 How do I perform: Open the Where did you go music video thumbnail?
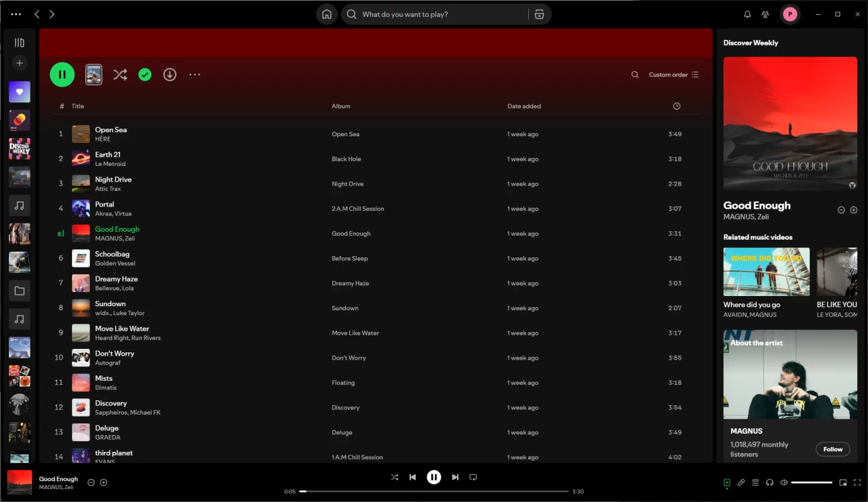(766, 272)
